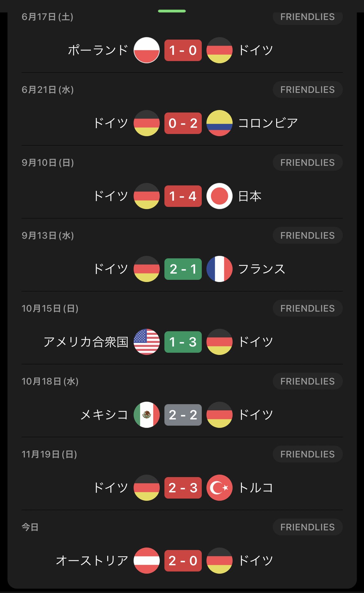Tap the Austria flag icon

[147, 561]
